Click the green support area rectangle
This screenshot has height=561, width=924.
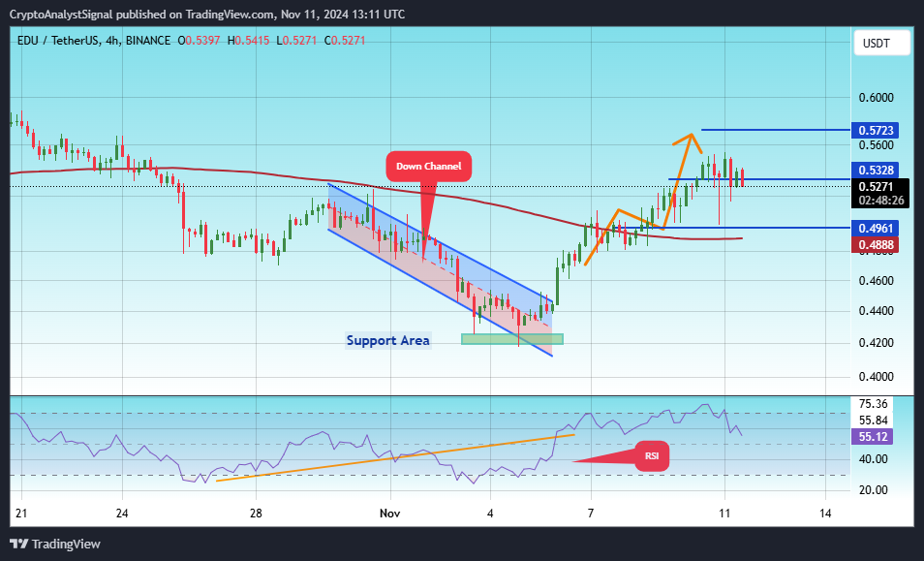click(512, 339)
